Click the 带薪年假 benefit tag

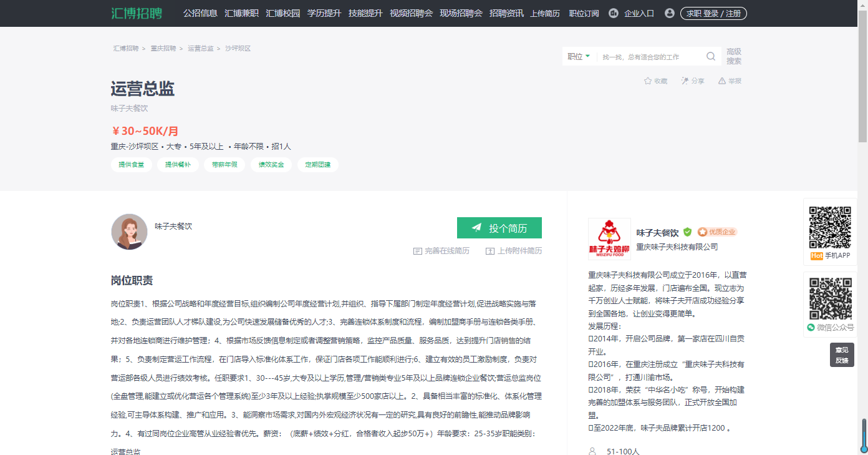(224, 165)
